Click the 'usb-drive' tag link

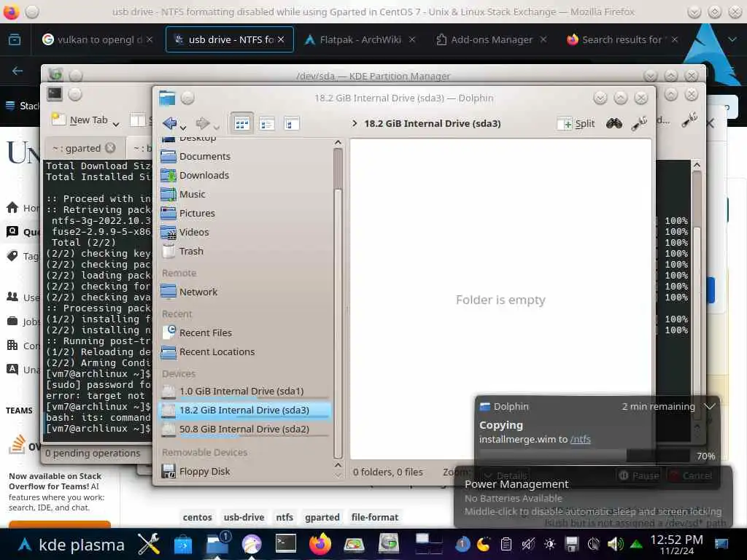(x=244, y=517)
